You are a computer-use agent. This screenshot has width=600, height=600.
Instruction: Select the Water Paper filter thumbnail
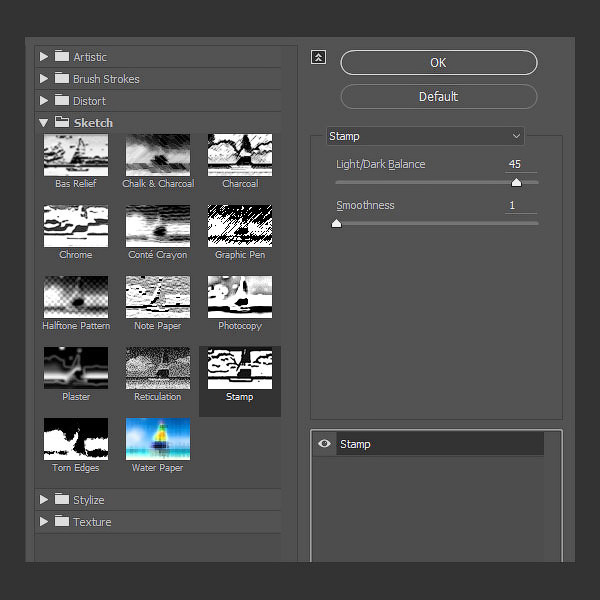click(x=158, y=439)
